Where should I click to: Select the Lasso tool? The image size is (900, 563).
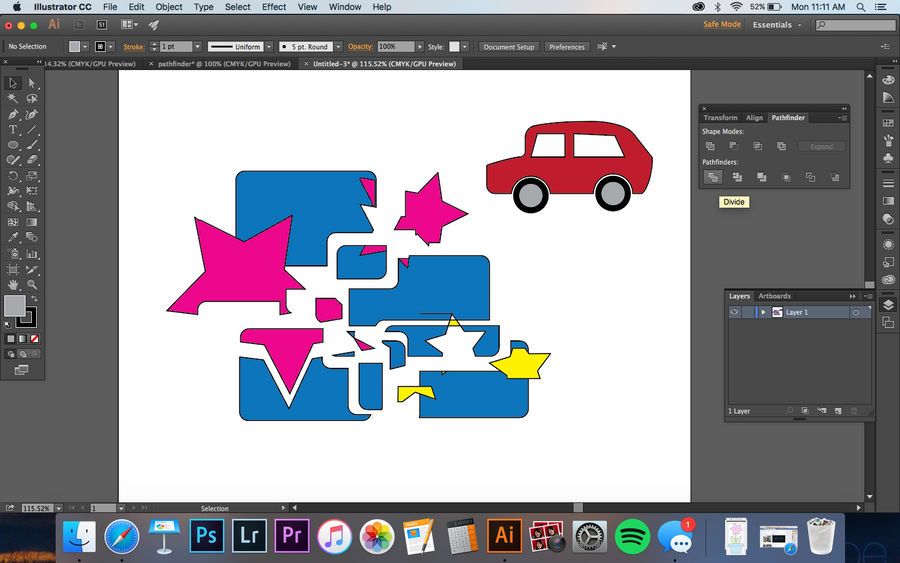point(32,99)
